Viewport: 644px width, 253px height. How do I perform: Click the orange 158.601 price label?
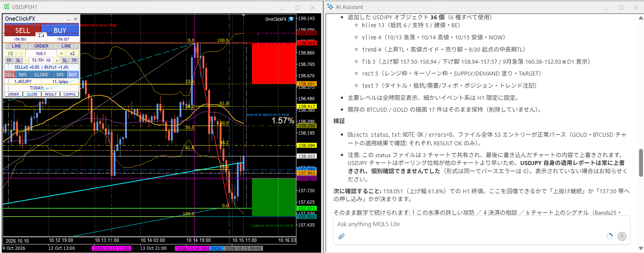307,84
